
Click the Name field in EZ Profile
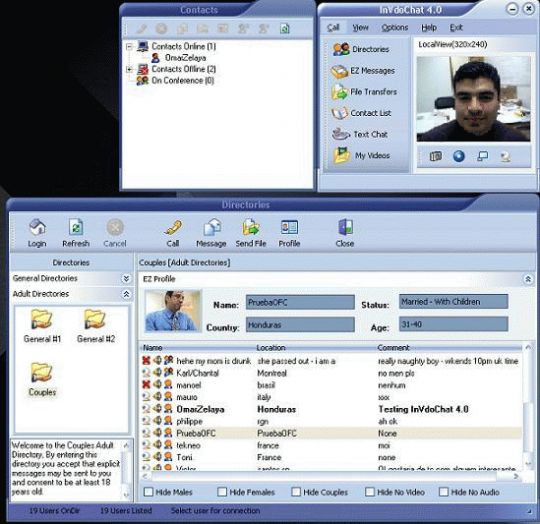click(x=300, y=302)
